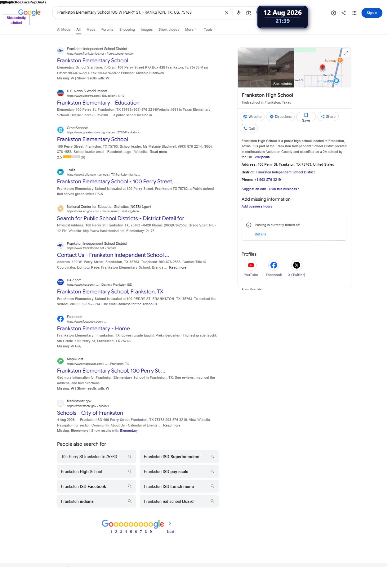Click search icon beside Frankston indians

click(130, 501)
